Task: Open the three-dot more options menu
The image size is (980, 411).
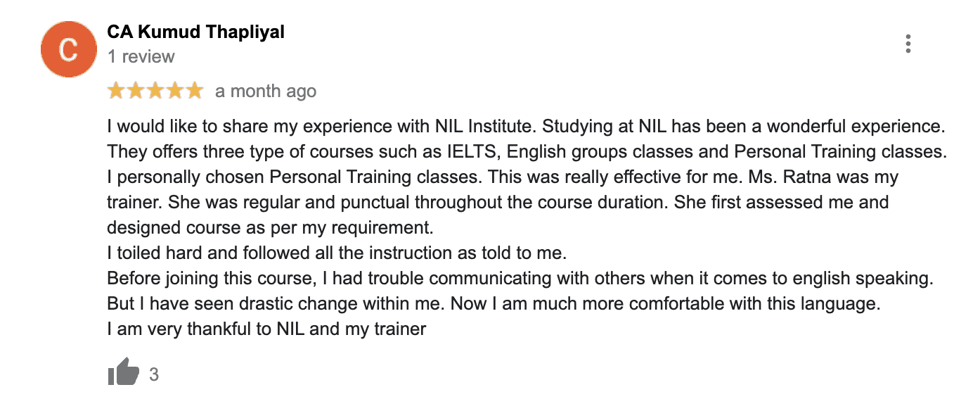Action: point(908,44)
